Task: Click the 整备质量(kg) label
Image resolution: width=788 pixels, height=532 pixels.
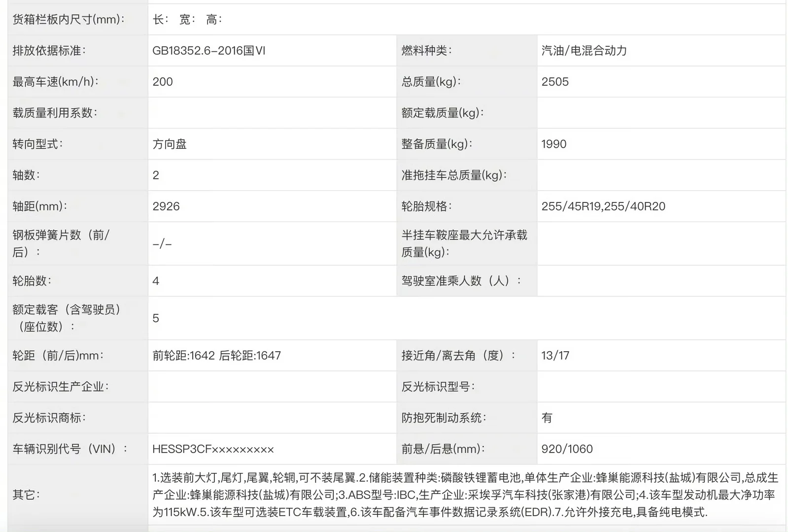Action: pyautogui.click(x=437, y=144)
